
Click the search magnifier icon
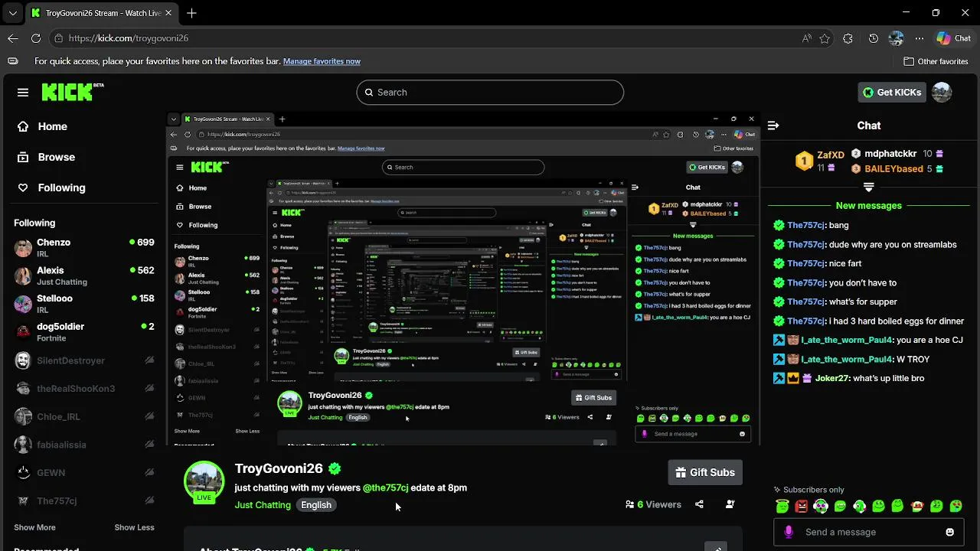(x=369, y=93)
